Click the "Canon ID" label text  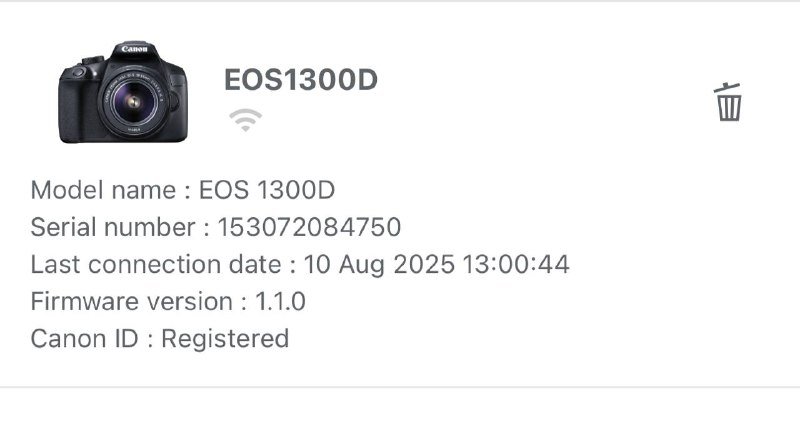click(84, 339)
